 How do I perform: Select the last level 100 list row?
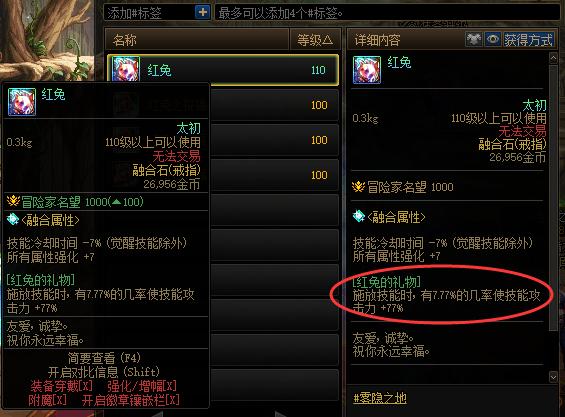coord(274,175)
